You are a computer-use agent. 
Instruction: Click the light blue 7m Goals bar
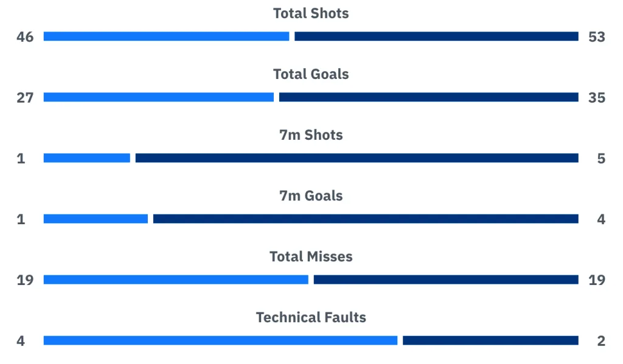[x=96, y=219]
